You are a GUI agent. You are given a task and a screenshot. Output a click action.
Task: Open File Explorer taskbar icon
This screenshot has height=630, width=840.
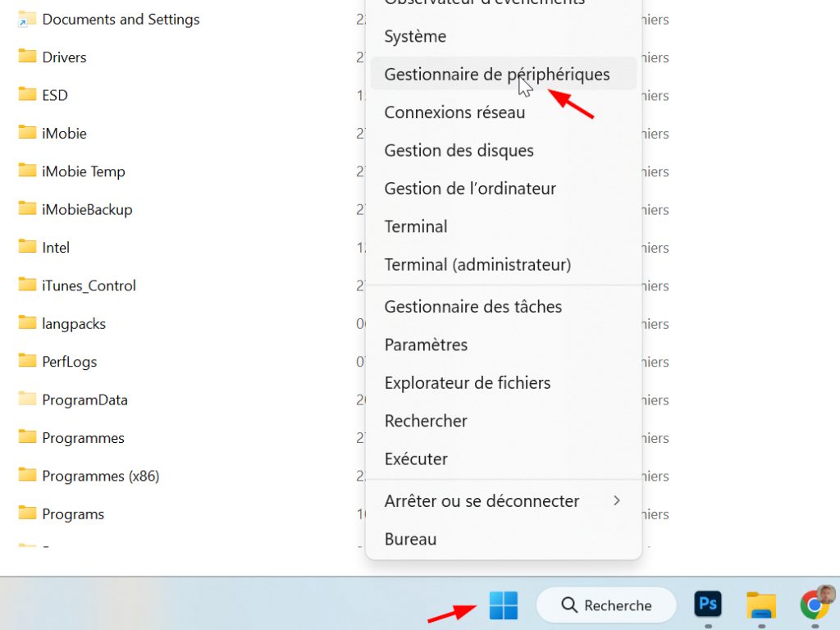tap(761, 605)
